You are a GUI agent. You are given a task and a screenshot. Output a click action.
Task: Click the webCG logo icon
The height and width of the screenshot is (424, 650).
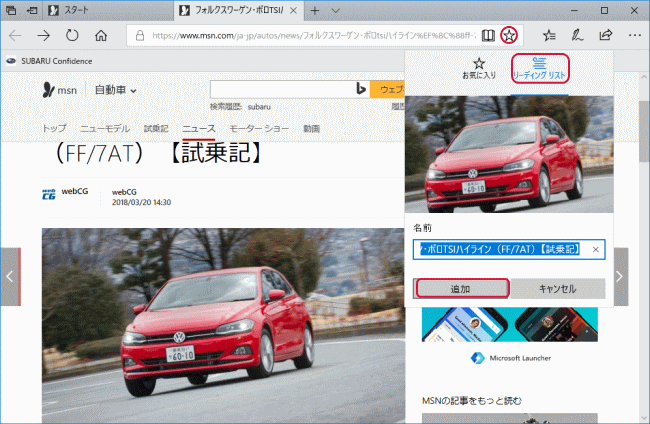click(49, 194)
